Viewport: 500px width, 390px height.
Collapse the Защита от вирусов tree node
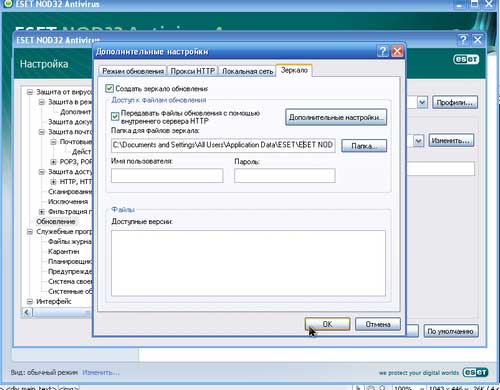point(30,92)
